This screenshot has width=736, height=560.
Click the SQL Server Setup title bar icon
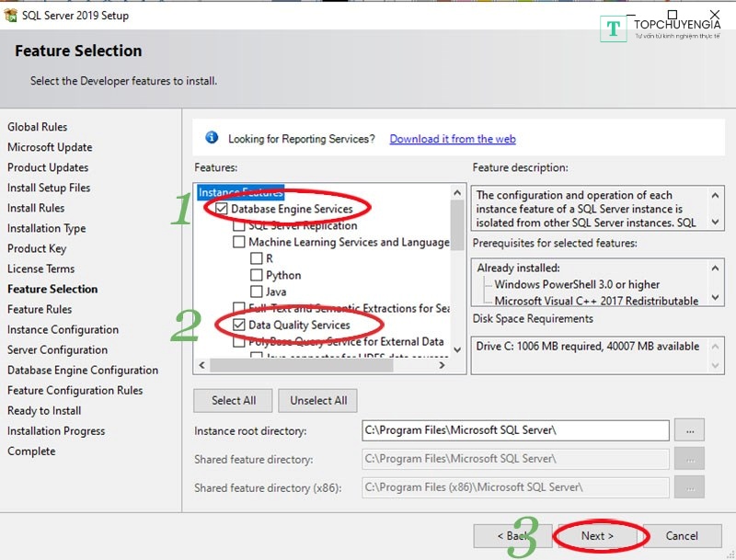tap(12, 15)
